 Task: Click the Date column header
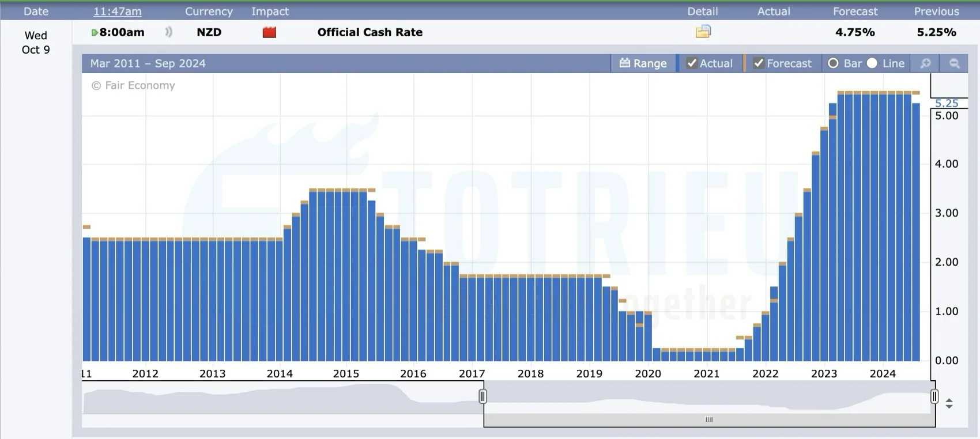click(x=36, y=12)
